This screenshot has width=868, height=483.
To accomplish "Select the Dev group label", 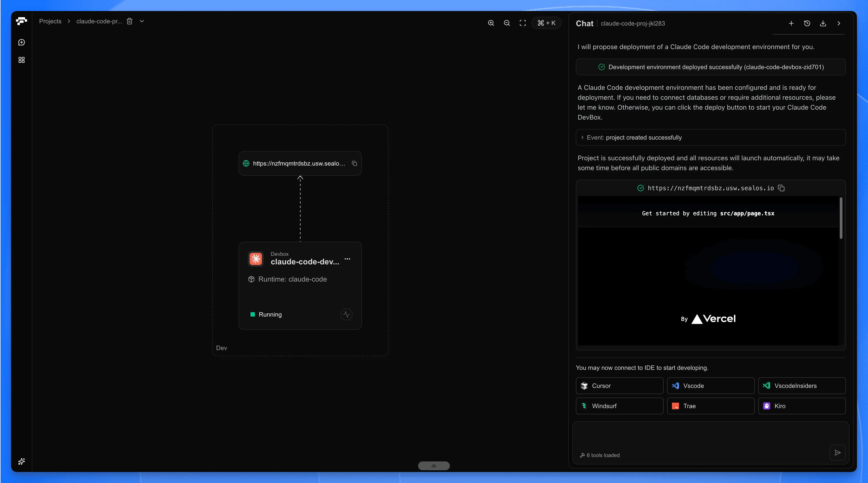I will point(221,348).
